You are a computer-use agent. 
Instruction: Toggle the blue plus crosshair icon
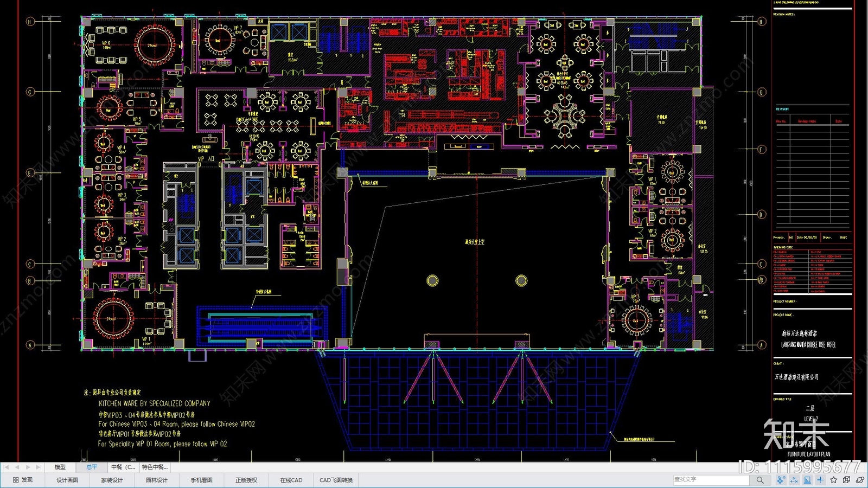820,480
